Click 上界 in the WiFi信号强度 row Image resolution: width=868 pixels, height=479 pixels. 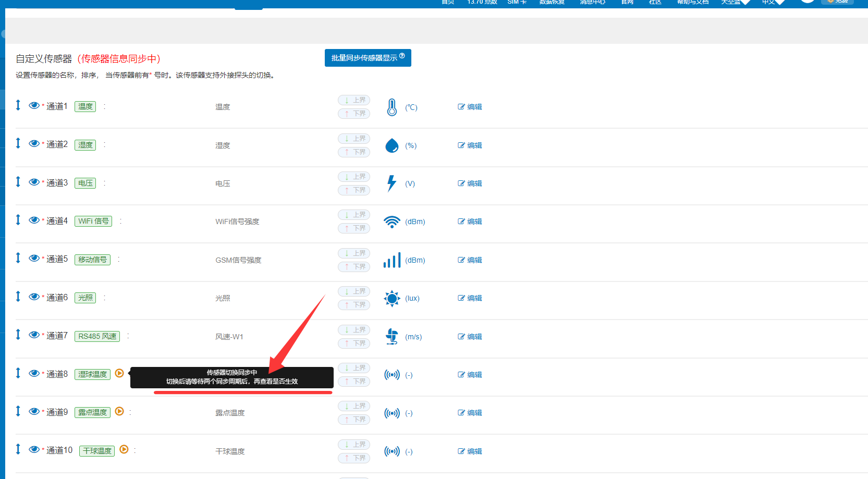click(354, 215)
